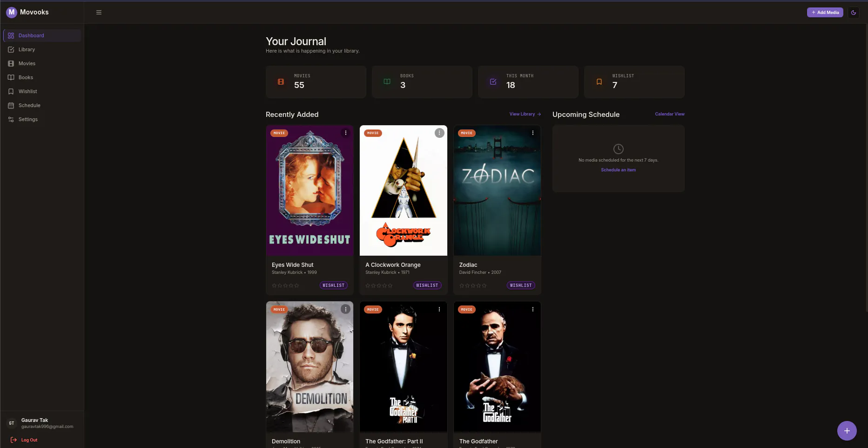
Task: Click MOVIE tag on Zodiac card
Action: tap(466, 133)
